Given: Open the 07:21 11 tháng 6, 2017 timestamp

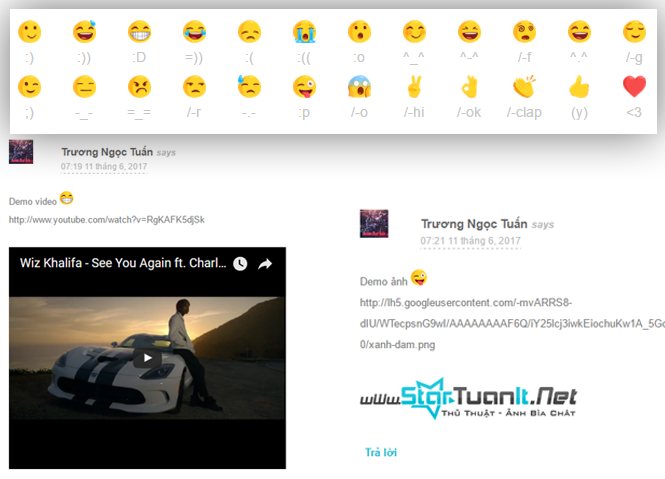Looking at the screenshot, I should (x=470, y=241).
